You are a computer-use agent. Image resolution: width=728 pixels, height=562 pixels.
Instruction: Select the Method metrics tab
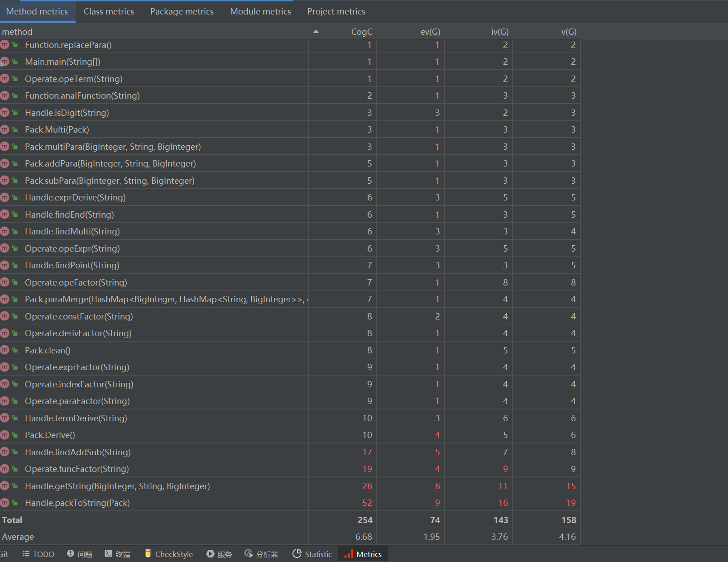[x=37, y=12]
